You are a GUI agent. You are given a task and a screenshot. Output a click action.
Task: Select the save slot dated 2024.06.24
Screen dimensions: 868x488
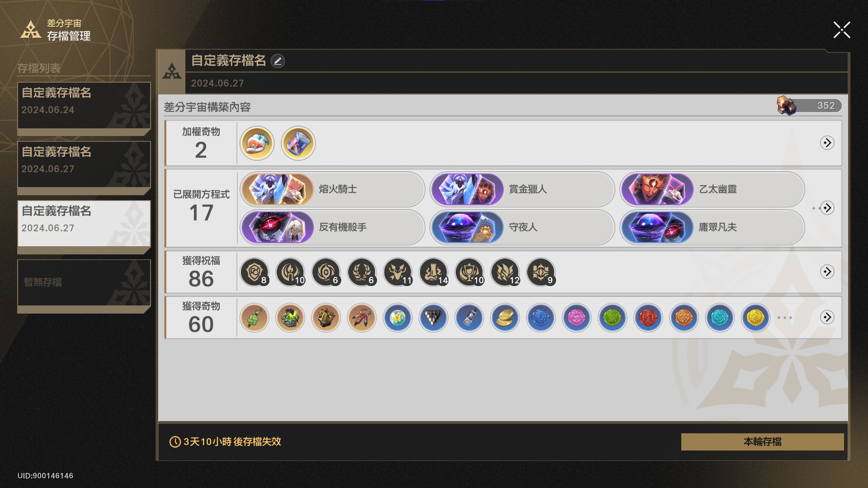[x=84, y=108]
